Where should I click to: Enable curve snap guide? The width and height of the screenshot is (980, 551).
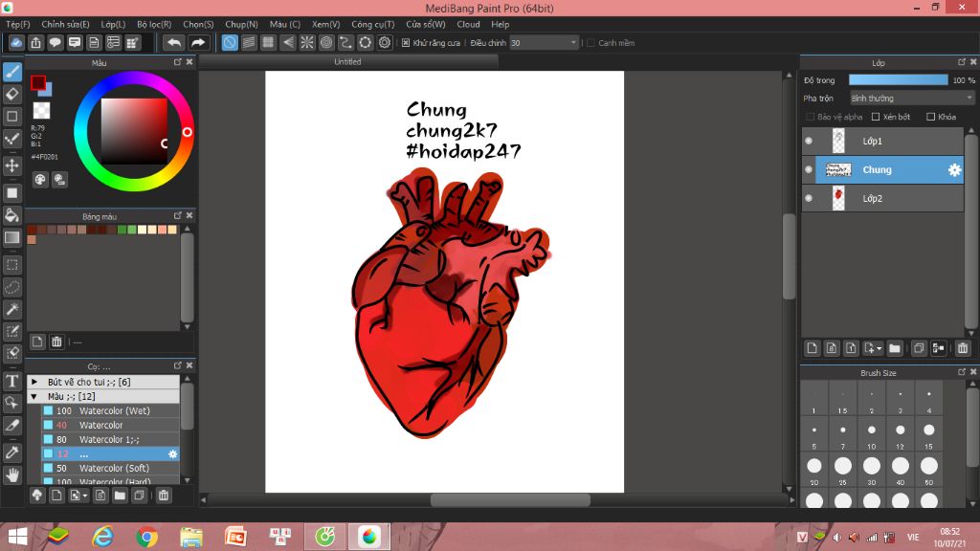click(345, 42)
